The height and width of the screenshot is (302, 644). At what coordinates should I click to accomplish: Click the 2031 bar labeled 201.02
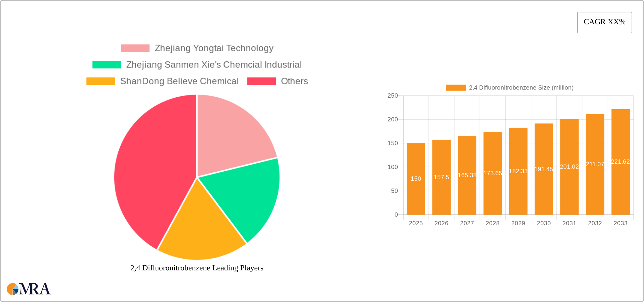click(x=569, y=167)
